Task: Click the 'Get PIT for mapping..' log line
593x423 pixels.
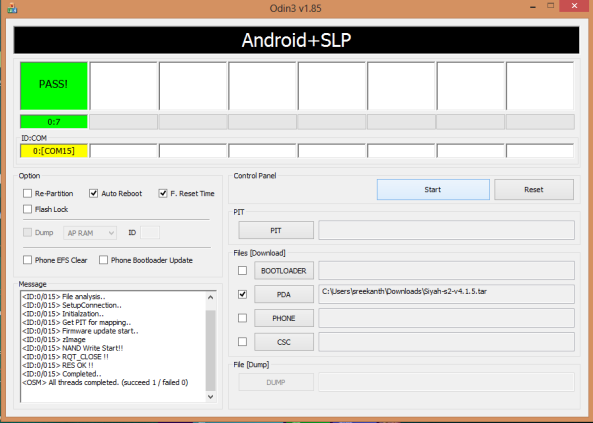Action: [76, 322]
